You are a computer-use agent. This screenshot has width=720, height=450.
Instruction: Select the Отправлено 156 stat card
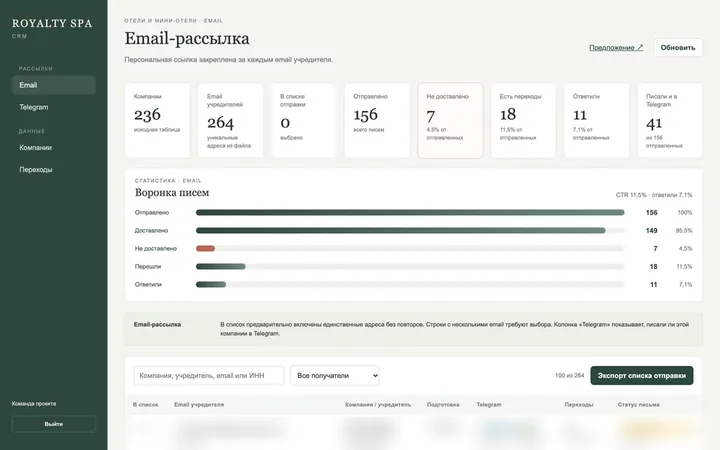[x=377, y=120]
